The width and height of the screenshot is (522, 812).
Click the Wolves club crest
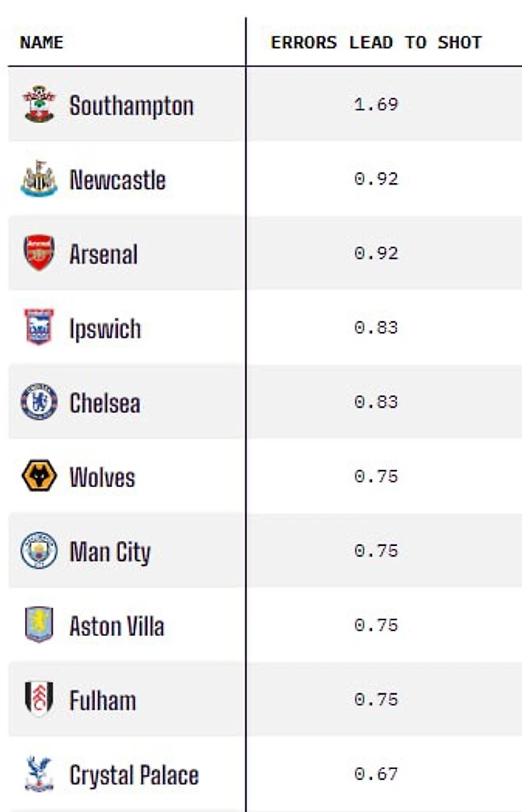(x=39, y=477)
